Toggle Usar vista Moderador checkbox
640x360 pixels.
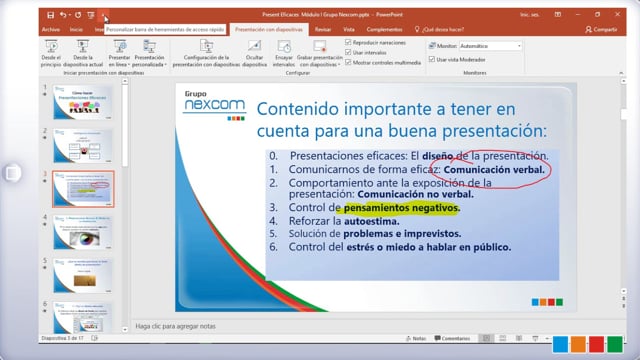(432, 60)
